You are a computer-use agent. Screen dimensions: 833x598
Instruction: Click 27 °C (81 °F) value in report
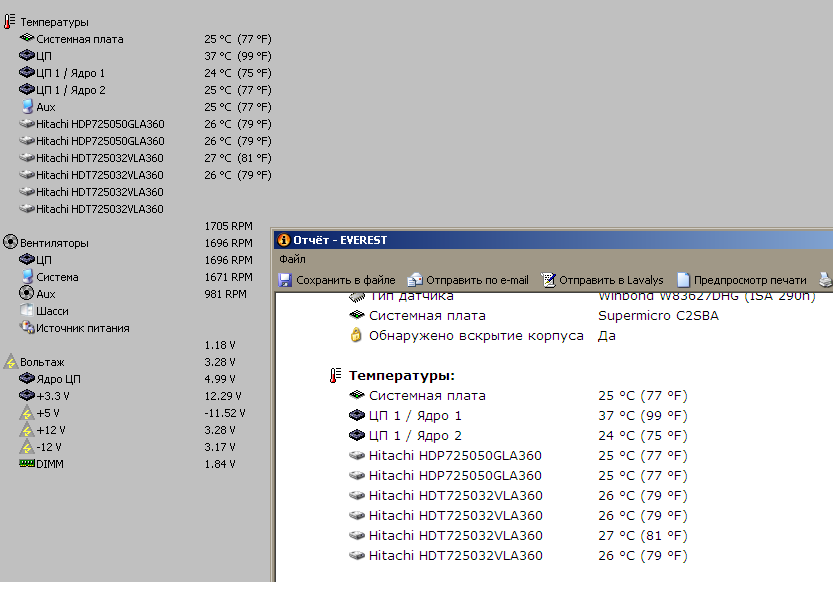[x=643, y=536]
